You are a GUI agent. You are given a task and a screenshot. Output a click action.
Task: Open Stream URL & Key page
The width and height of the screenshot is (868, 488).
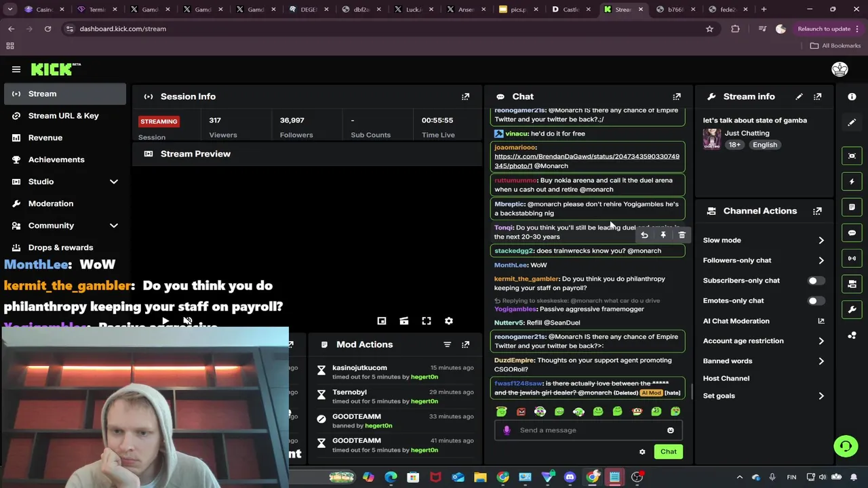(65, 116)
